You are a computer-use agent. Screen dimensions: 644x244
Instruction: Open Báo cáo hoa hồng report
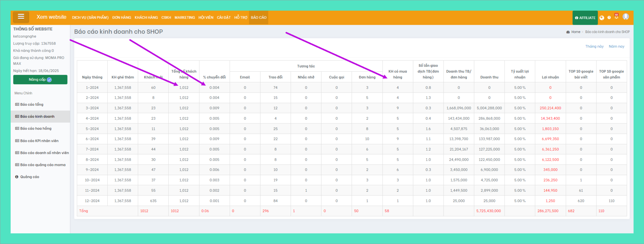pos(36,128)
